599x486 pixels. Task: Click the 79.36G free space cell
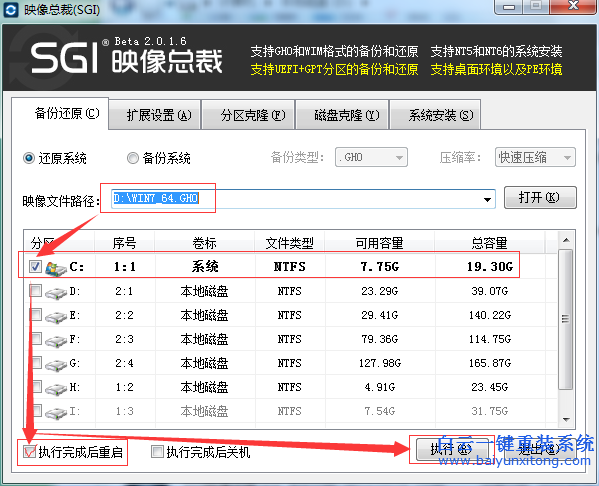click(x=380, y=339)
